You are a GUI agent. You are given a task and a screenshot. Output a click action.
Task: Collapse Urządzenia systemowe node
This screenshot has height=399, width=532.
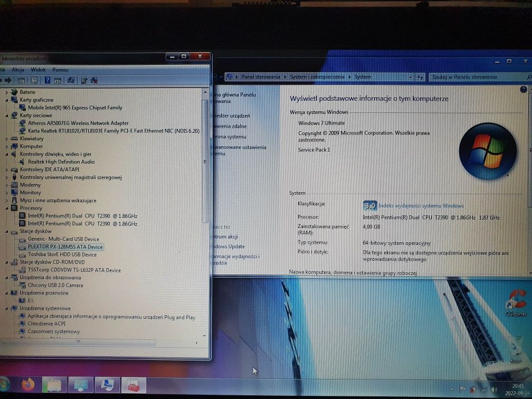(6, 308)
